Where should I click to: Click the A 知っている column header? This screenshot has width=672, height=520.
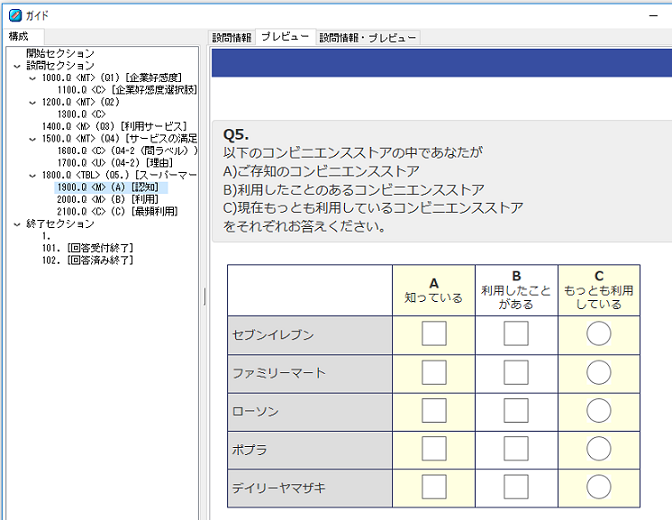point(434,290)
